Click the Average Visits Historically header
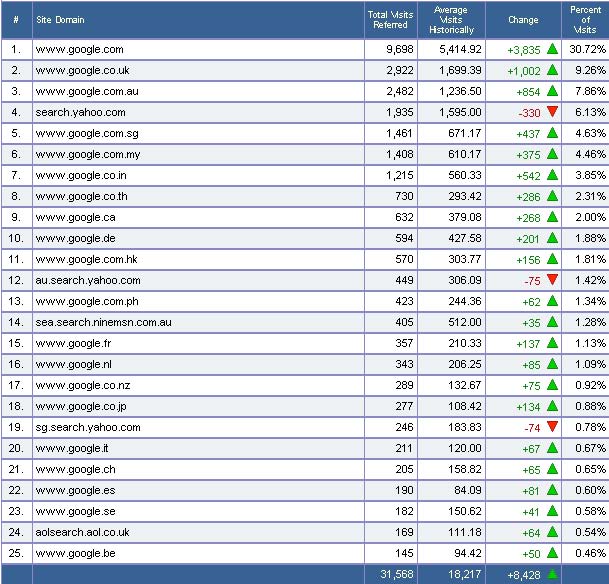Image resolution: width=609 pixels, height=584 pixels. click(451, 20)
